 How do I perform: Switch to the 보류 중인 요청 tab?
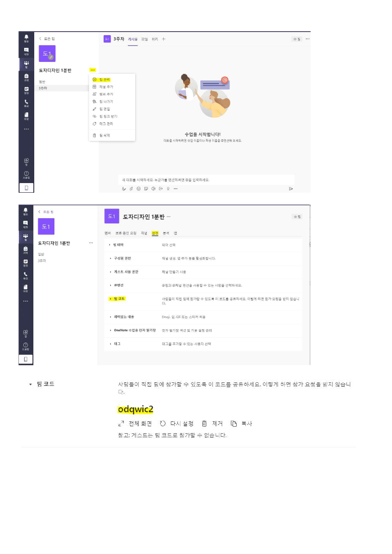click(x=126, y=233)
